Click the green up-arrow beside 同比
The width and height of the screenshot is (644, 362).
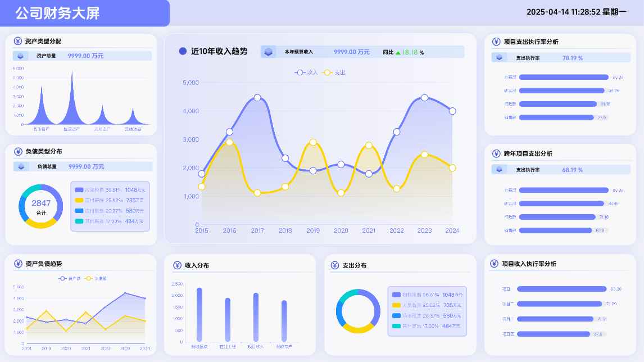coord(398,52)
